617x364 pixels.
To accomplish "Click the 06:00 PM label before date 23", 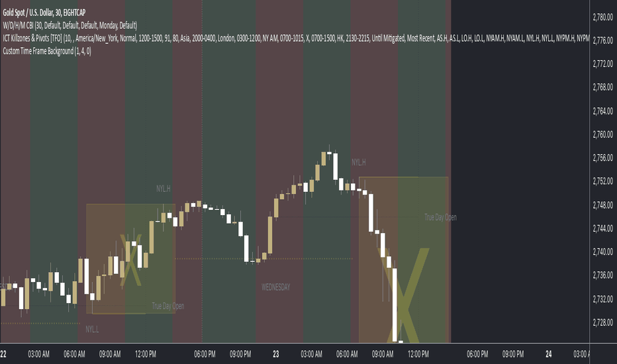I will (x=205, y=354).
